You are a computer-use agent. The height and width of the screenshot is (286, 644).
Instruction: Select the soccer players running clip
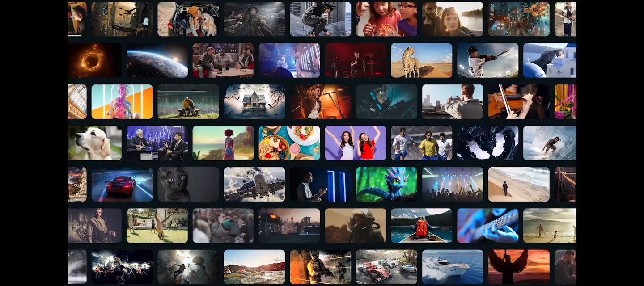(x=422, y=143)
